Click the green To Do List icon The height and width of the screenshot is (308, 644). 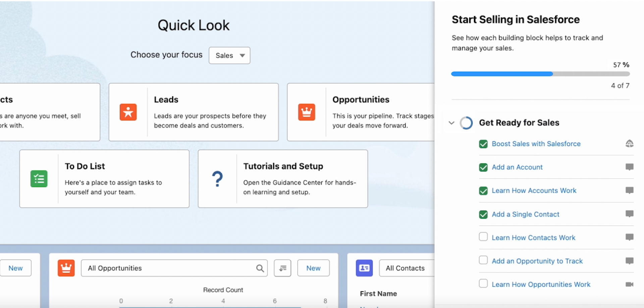click(x=39, y=179)
